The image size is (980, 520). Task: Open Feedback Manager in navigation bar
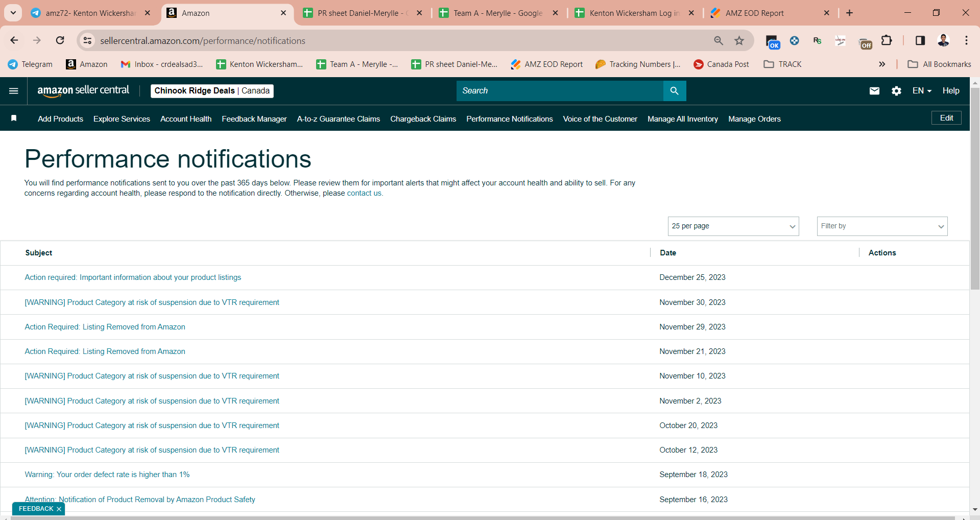(x=254, y=119)
